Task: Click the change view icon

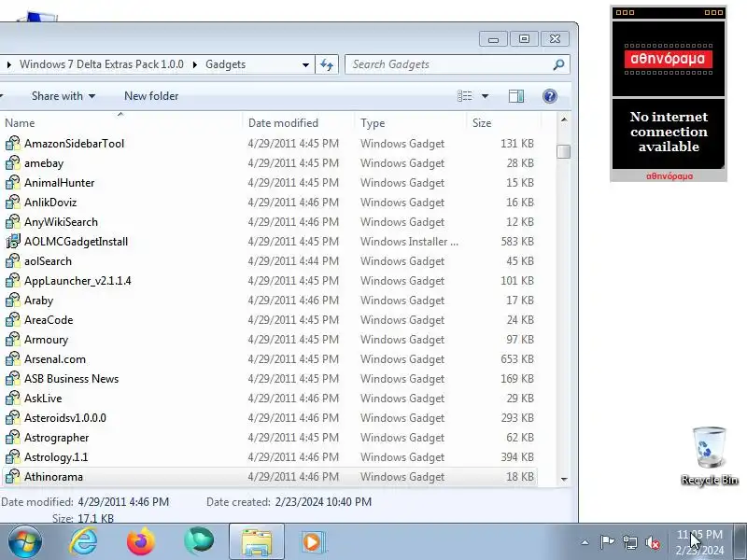Action: click(464, 96)
